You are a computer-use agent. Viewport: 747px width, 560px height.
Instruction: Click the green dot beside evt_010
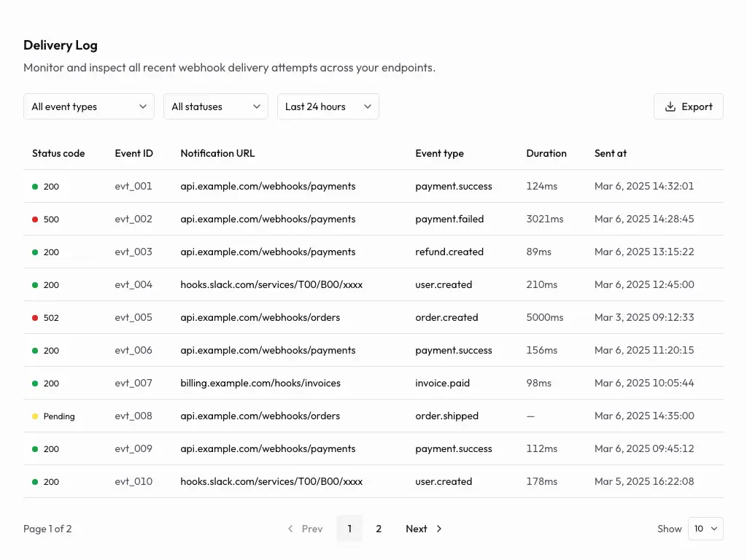click(x=34, y=481)
